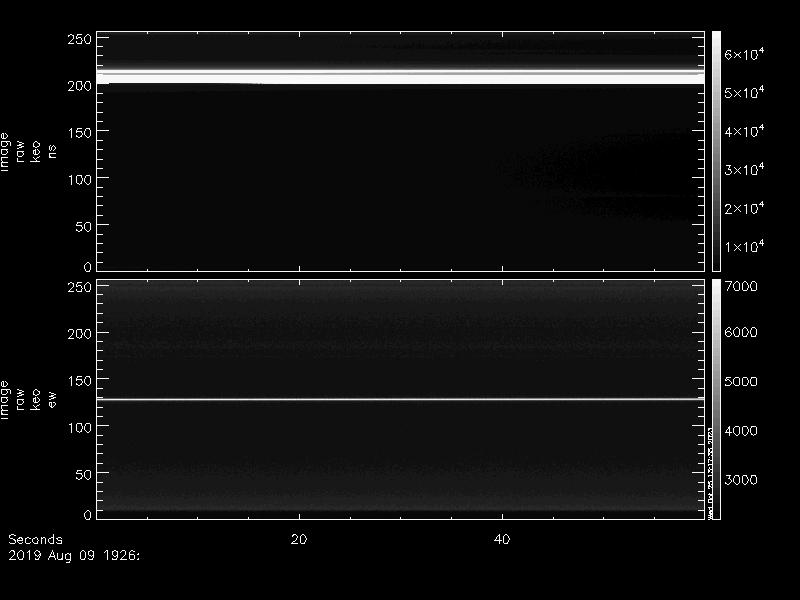Click the 'image raw keo ew' axis title
This screenshot has height=600, width=800.
click(x=28, y=400)
